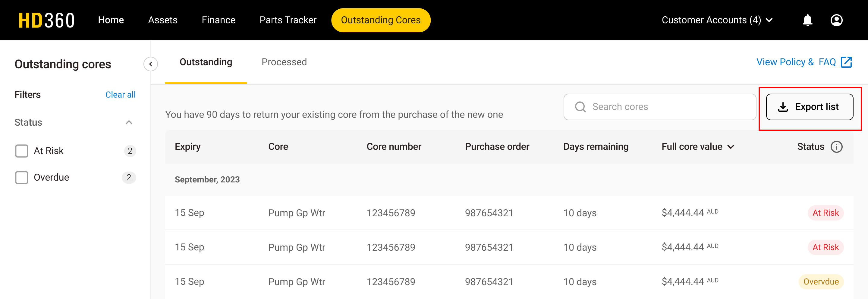Collapse the Status filter section
The height and width of the screenshot is (299, 868).
pyautogui.click(x=128, y=123)
